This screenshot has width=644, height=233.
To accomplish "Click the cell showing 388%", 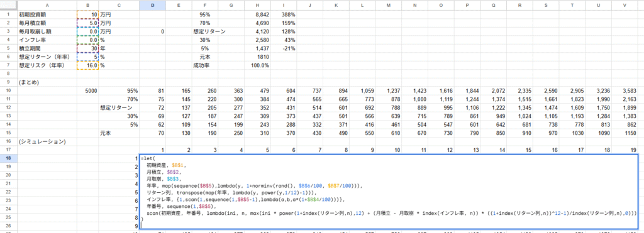I will pyautogui.click(x=284, y=14).
